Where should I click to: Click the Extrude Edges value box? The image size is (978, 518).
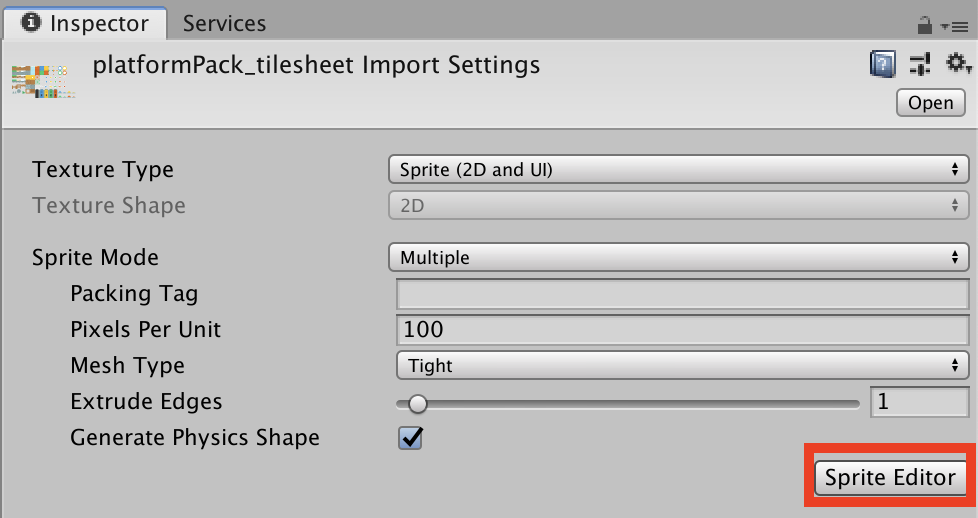pyautogui.click(x=918, y=402)
